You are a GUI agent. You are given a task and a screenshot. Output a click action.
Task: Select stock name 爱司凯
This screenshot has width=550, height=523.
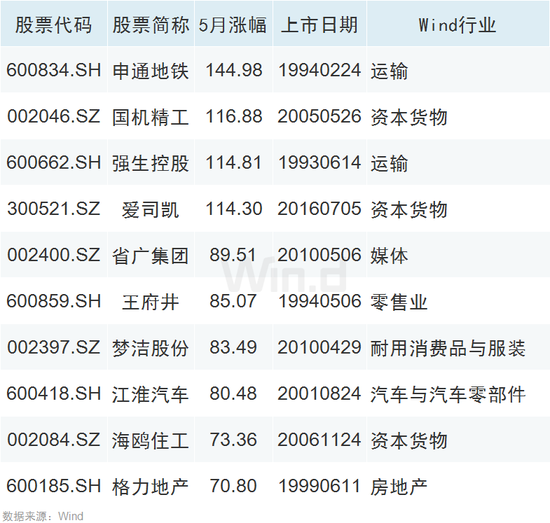[x=151, y=209]
